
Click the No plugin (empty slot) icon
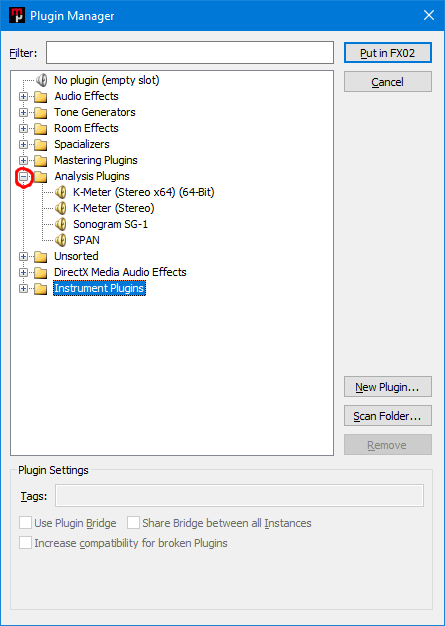(x=42, y=80)
